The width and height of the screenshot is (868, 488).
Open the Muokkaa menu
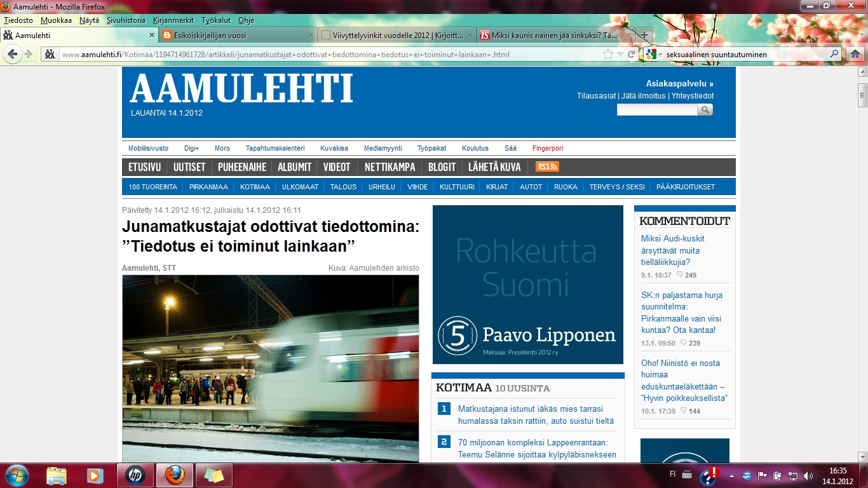click(x=56, y=20)
